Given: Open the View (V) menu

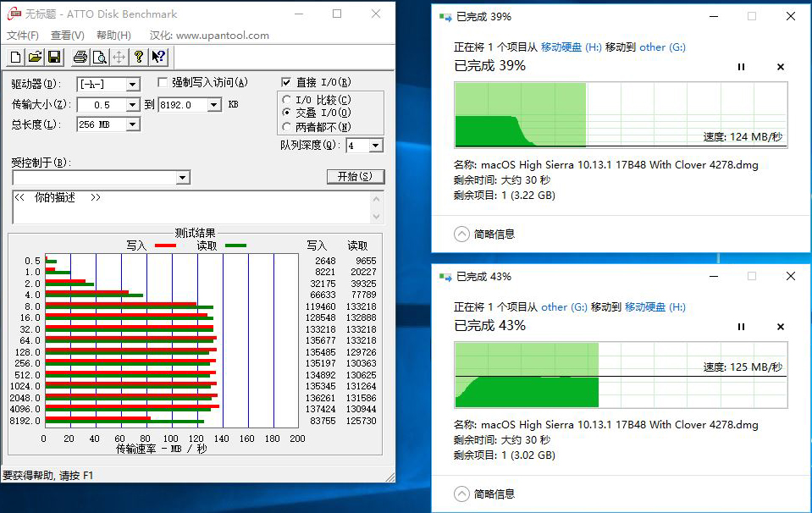Looking at the screenshot, I should tap(68, 36).
